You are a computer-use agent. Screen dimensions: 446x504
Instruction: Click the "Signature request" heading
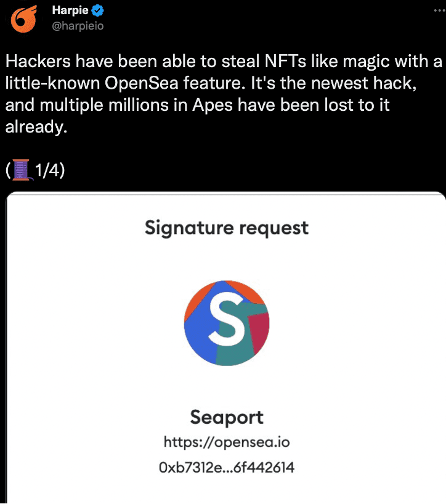pos(226,228)
